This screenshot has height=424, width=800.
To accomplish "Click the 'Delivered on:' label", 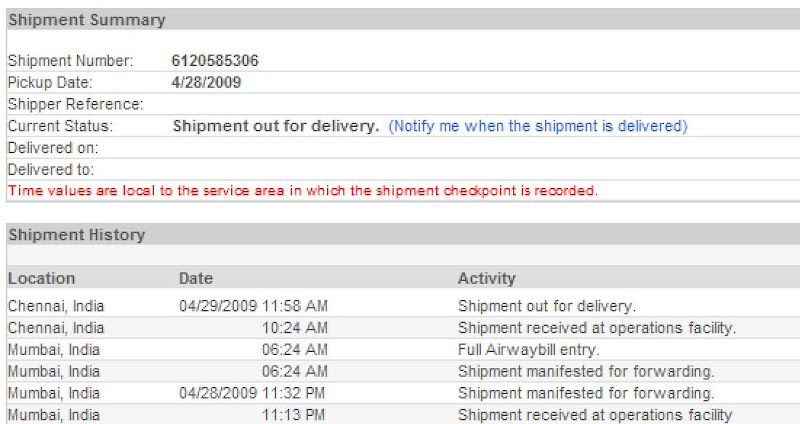I will 53,148.
